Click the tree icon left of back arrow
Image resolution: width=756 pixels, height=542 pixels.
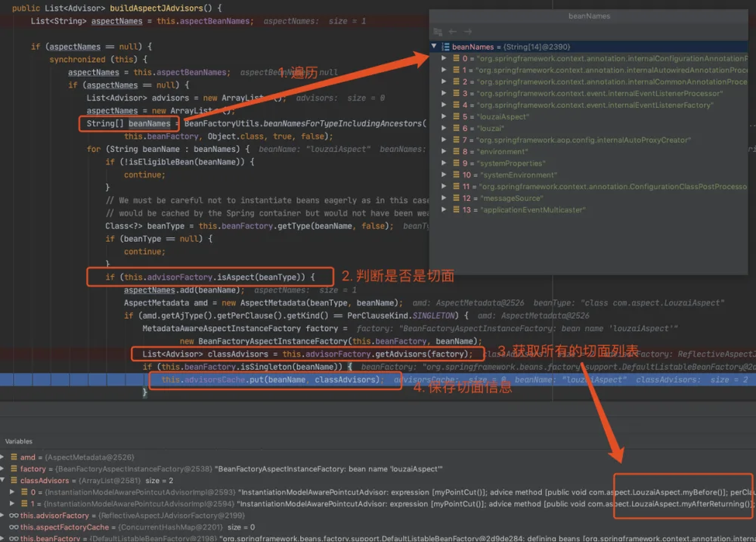click(438, 32)
